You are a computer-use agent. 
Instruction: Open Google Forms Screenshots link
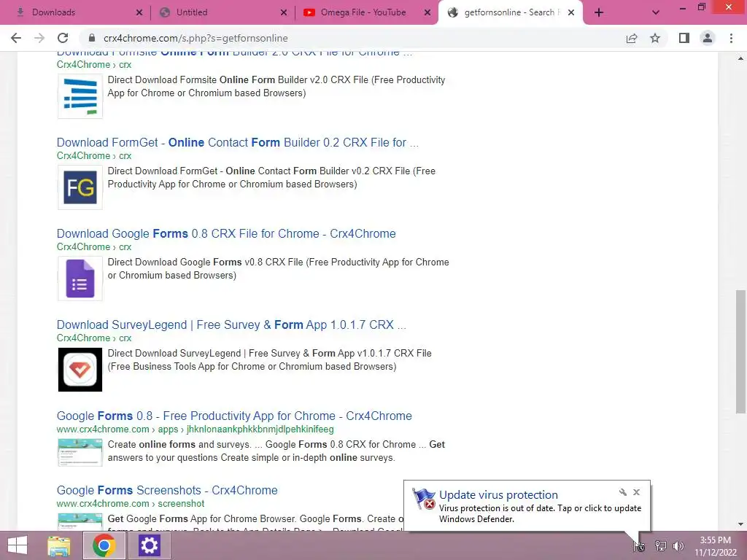(x=167, y=490)
